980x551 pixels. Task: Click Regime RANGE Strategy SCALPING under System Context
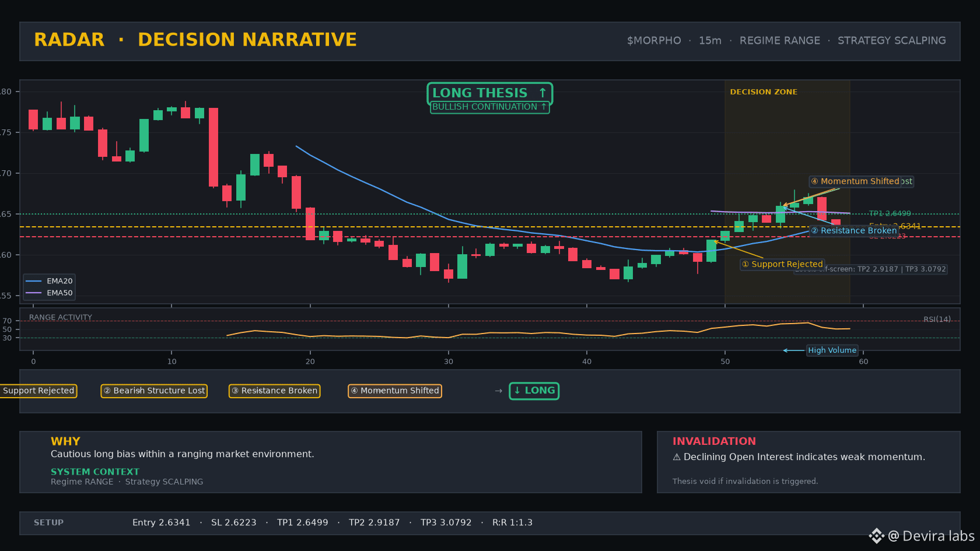(x=127, y=482)
